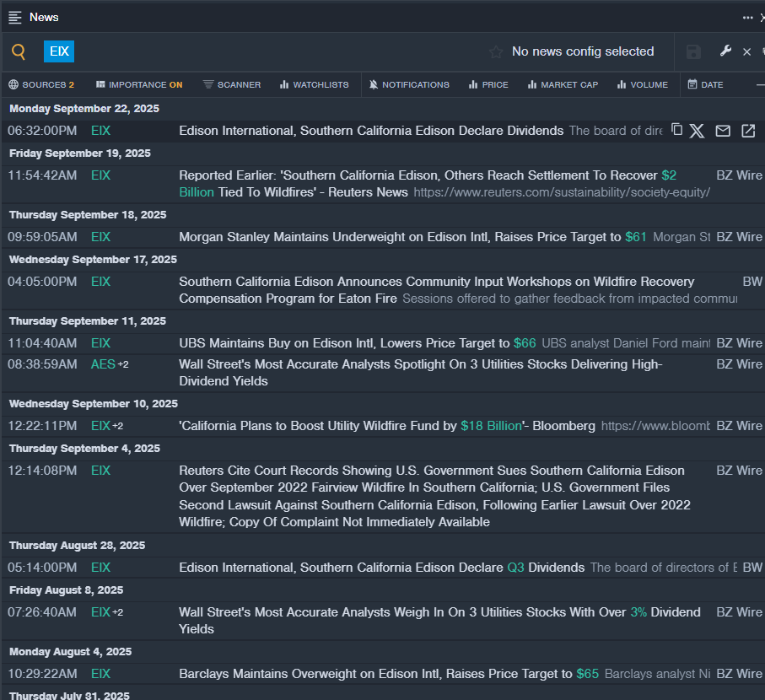
Task: Select the Scanner filter option
Action: tap(232, 84)
